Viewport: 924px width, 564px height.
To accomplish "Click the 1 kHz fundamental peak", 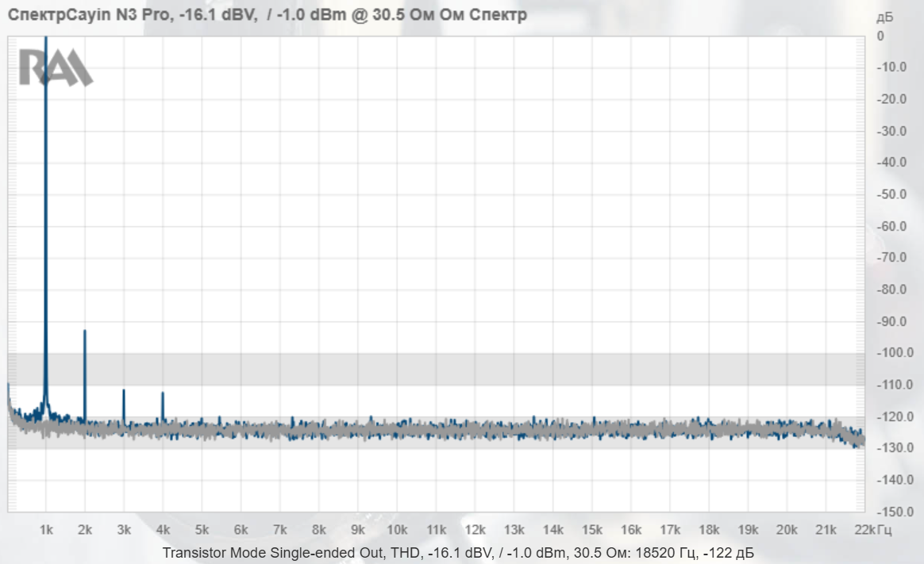I will tap(46, 224).
